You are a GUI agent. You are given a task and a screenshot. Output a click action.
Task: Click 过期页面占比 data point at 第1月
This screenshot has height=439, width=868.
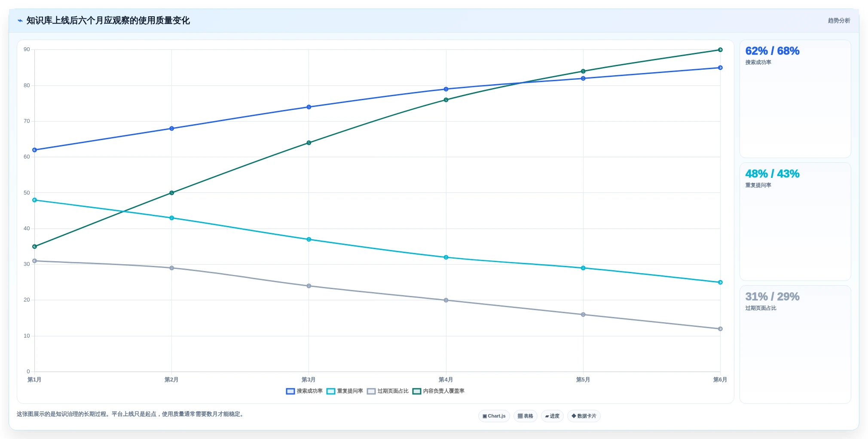click(34, 261)
